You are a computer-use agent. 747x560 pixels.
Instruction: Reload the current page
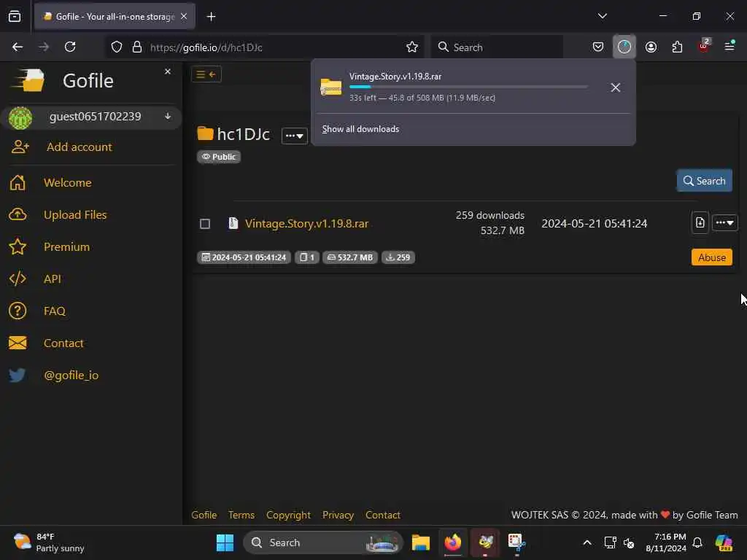(70, 47)
